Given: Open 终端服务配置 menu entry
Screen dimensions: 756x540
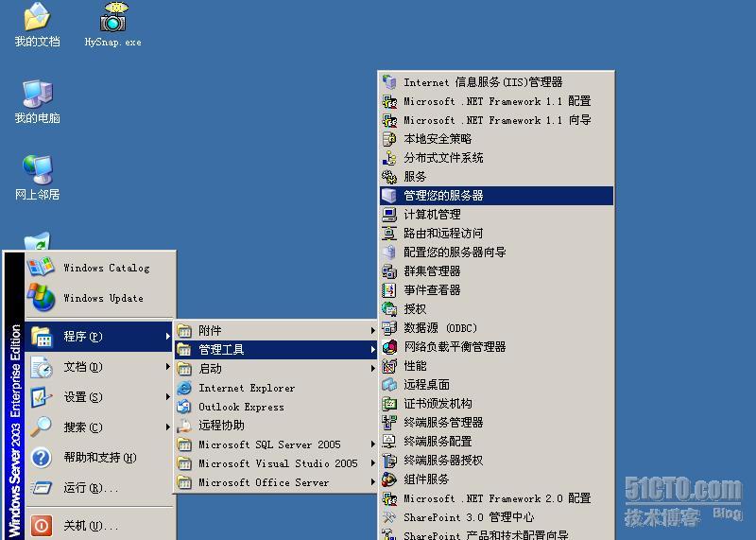Looking at the screenshot, I should click(x=497, y=441).
